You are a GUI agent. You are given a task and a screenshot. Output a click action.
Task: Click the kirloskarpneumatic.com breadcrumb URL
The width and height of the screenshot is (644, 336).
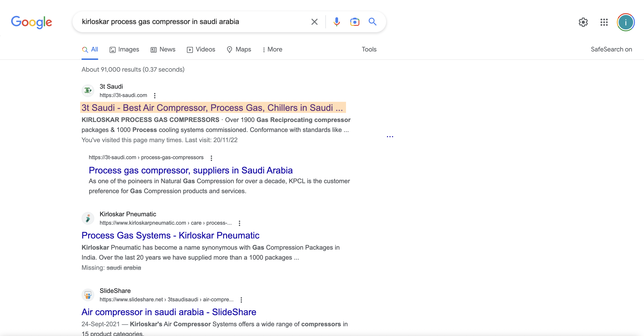click(165, 223)
